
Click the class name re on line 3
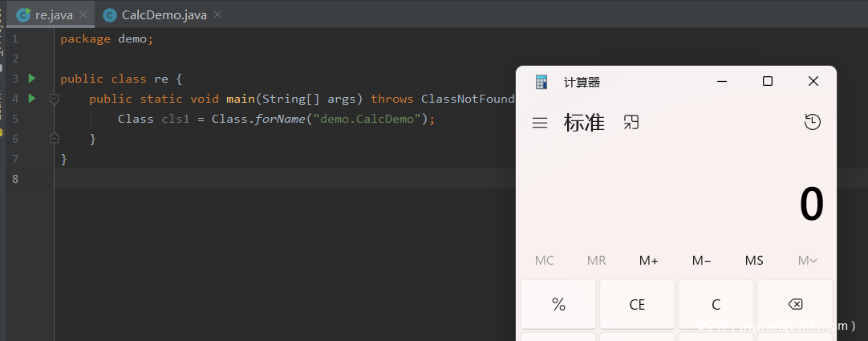pos(161,79)
